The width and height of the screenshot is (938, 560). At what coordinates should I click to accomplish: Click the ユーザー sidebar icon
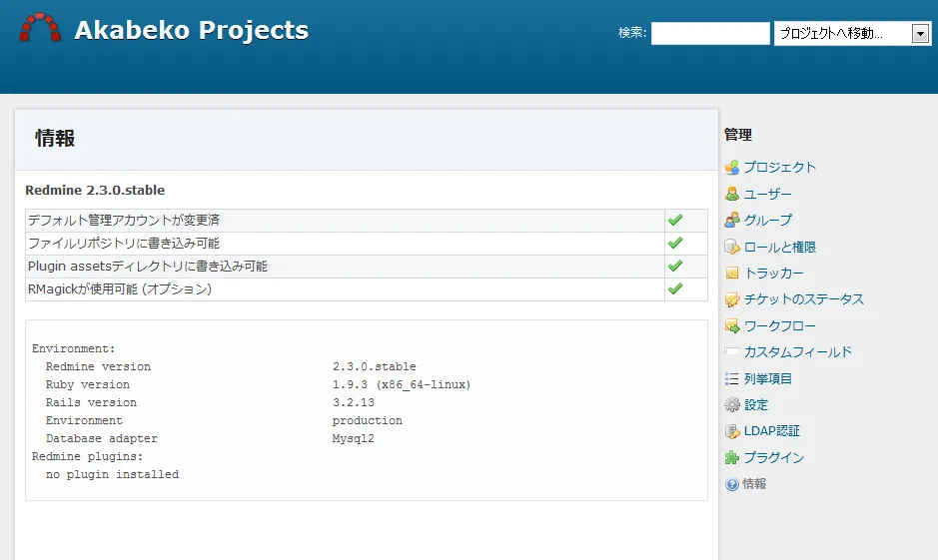pyautogui.click(x=731, y=194)
